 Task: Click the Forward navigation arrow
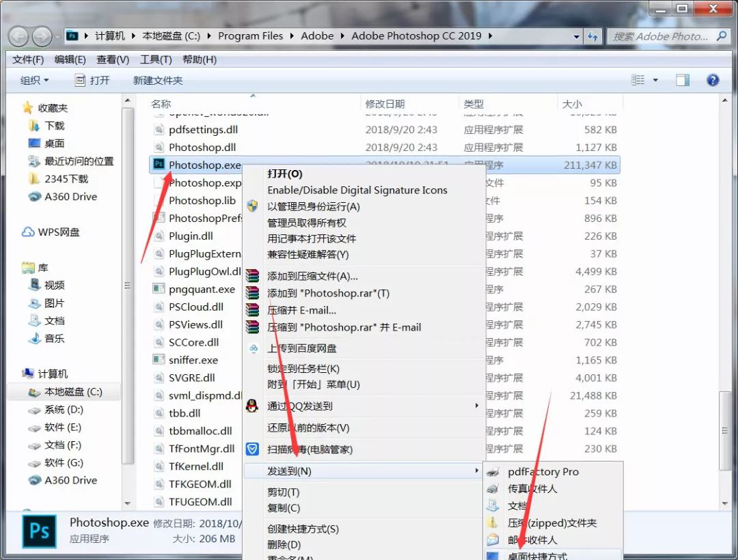(x=42, y=36)
